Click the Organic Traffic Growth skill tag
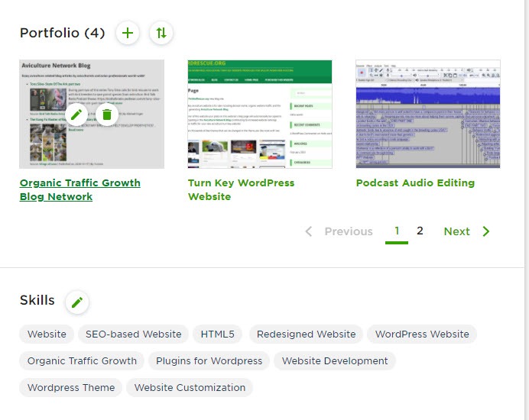Screen dimensions: 529x420 tap(82, 361)
